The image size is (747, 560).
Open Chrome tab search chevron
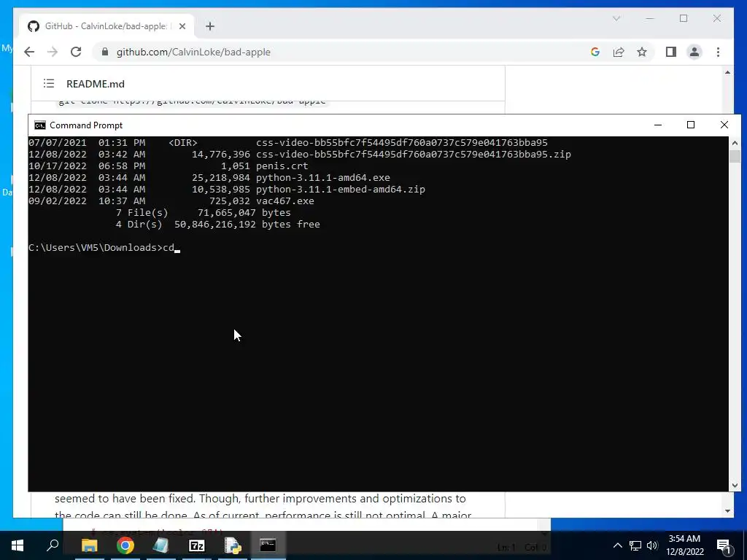pos(616,18)
